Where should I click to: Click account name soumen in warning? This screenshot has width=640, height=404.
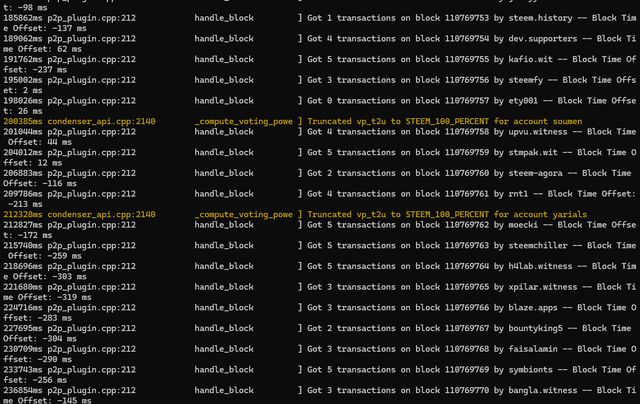567,122
